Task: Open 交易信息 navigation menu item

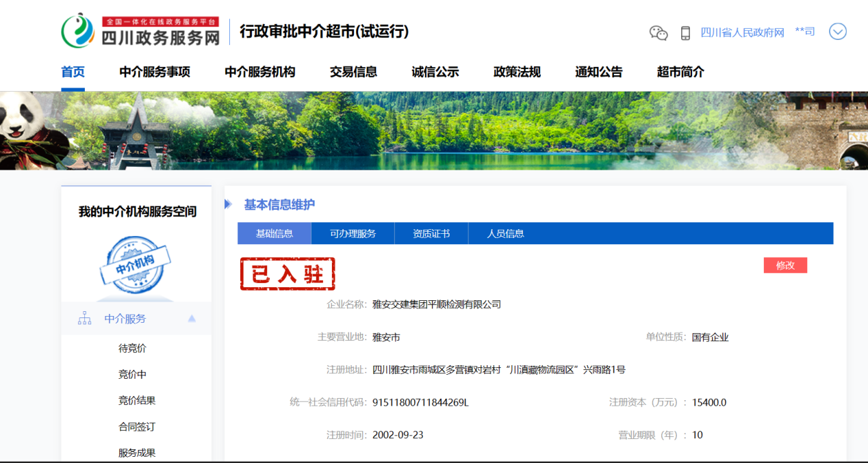Action: [353, 72]
